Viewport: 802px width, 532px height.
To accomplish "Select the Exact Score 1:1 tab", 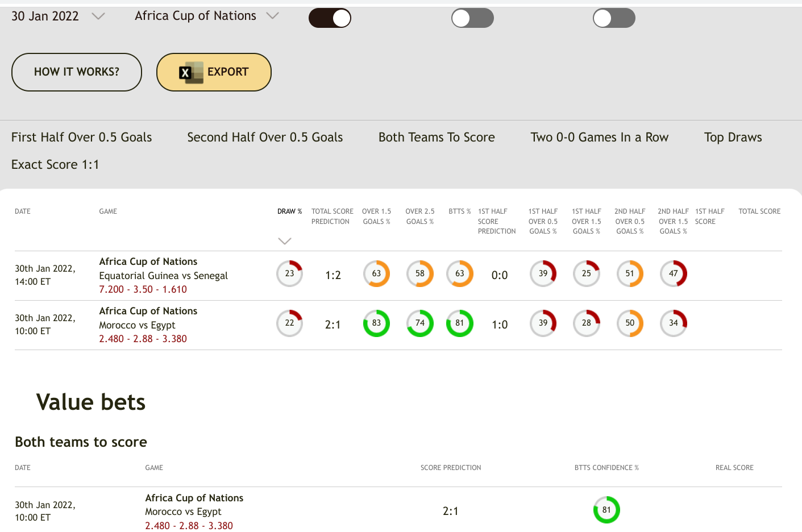I will coord(55,164).
